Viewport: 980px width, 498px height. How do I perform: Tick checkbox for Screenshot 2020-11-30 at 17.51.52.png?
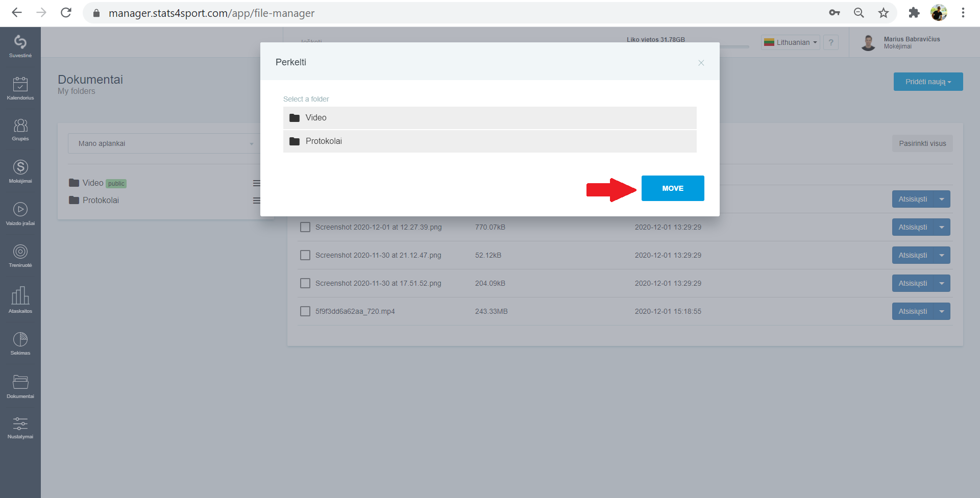point(305,283)
